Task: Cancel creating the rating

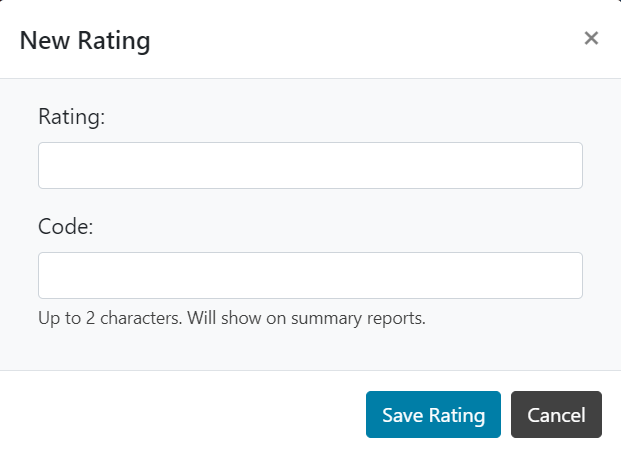Action: tap(556, 414)
